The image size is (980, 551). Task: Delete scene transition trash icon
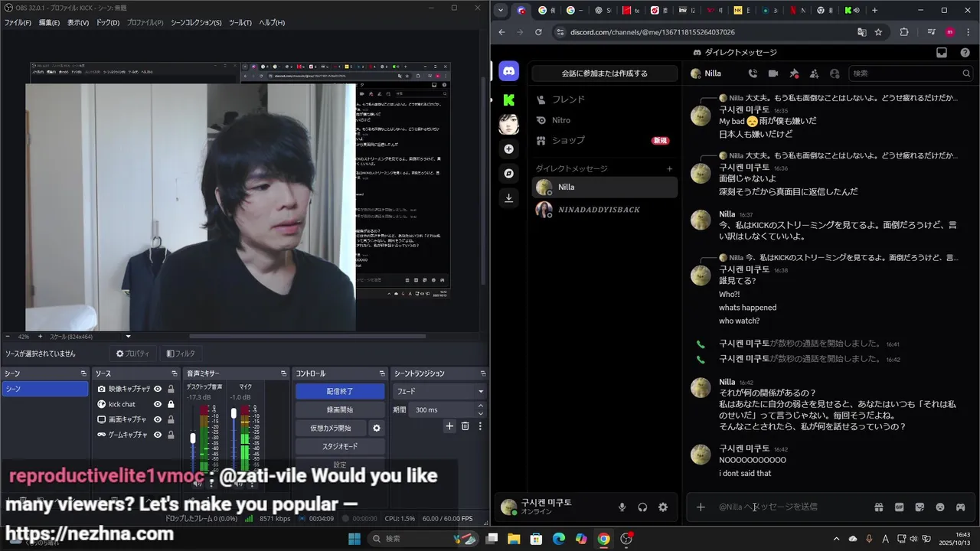(465, 426)
